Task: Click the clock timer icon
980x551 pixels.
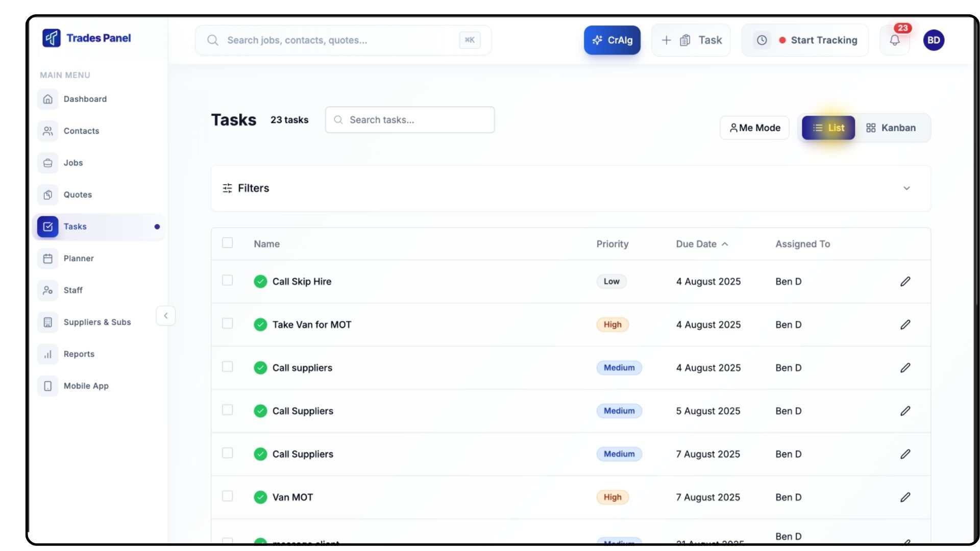Action: (x=762, y=40)
